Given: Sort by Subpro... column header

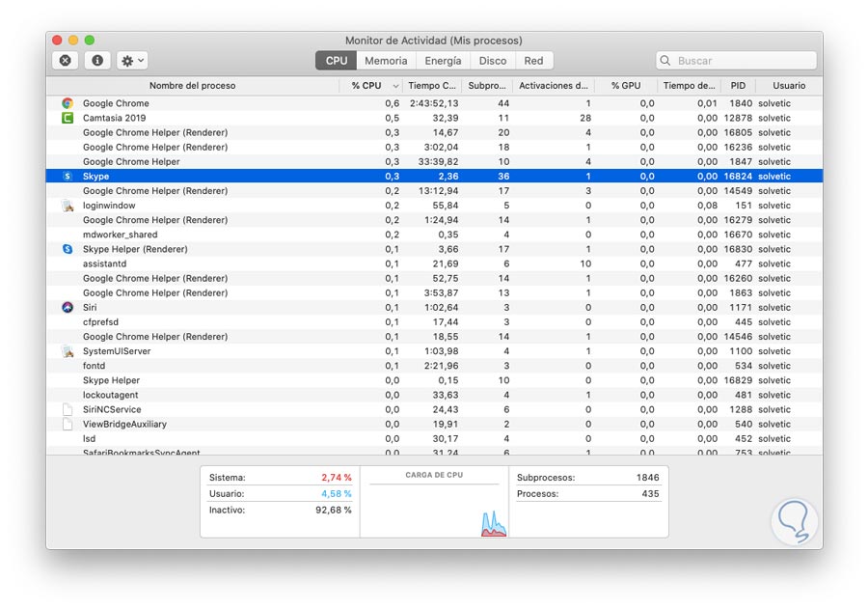Looking at the screenshot, I should (x=487, y=85).
